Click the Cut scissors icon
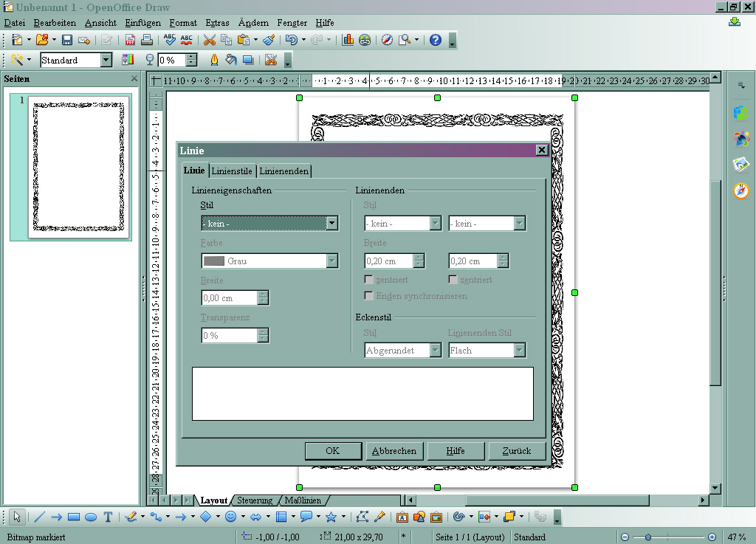Image resolution: width=756 pixels, height=544 pixels. tap(210, 40)
